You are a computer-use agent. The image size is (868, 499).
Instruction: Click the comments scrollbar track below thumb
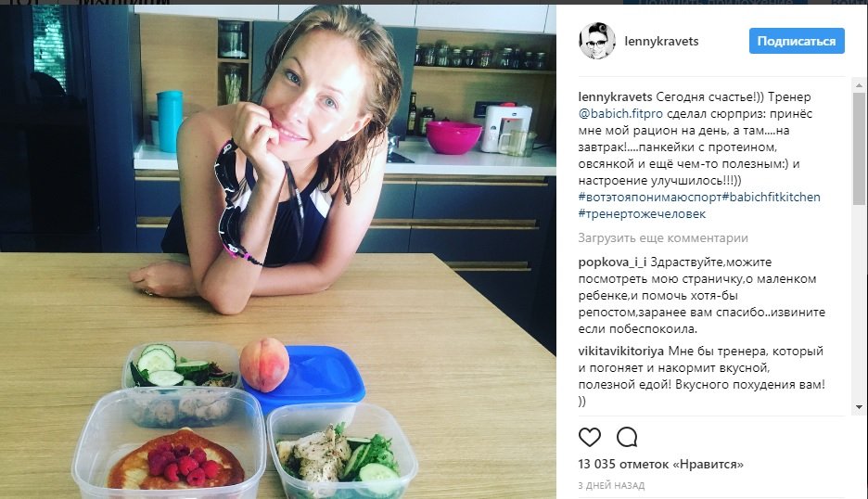(859, 303)
